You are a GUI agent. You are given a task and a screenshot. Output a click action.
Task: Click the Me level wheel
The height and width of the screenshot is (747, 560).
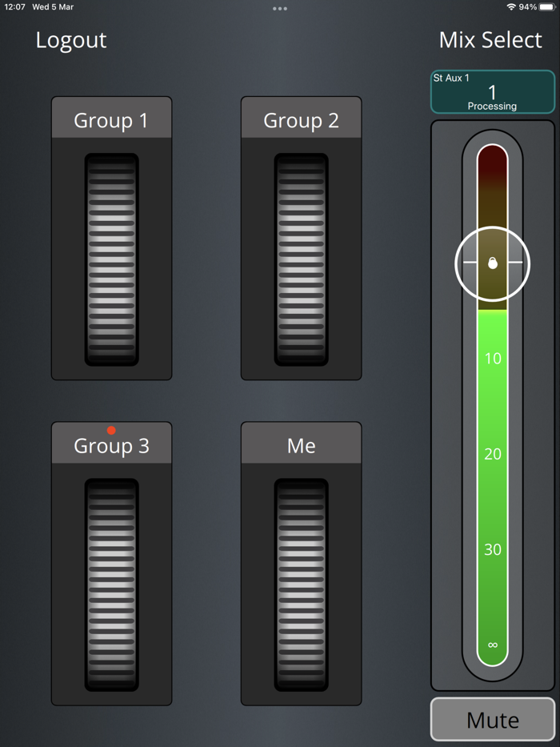click(x=301, y=584)
